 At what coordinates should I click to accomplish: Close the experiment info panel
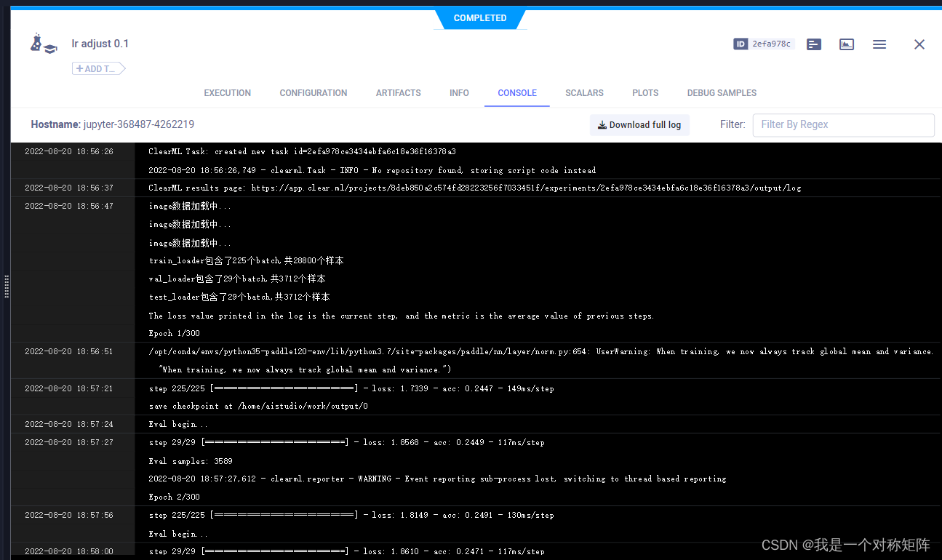tap(919, 44)
